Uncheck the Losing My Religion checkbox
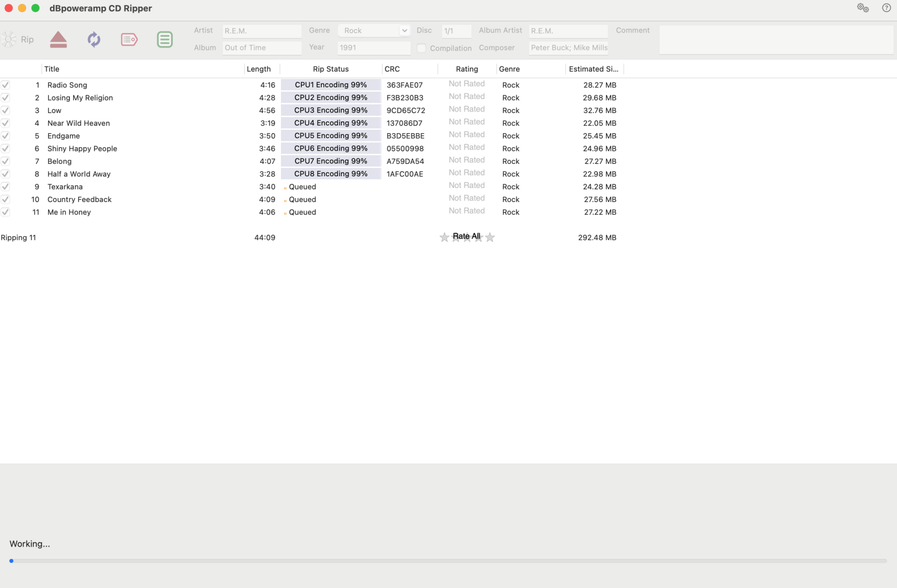This screenshot has width=897, height=588. pos(6,97)
